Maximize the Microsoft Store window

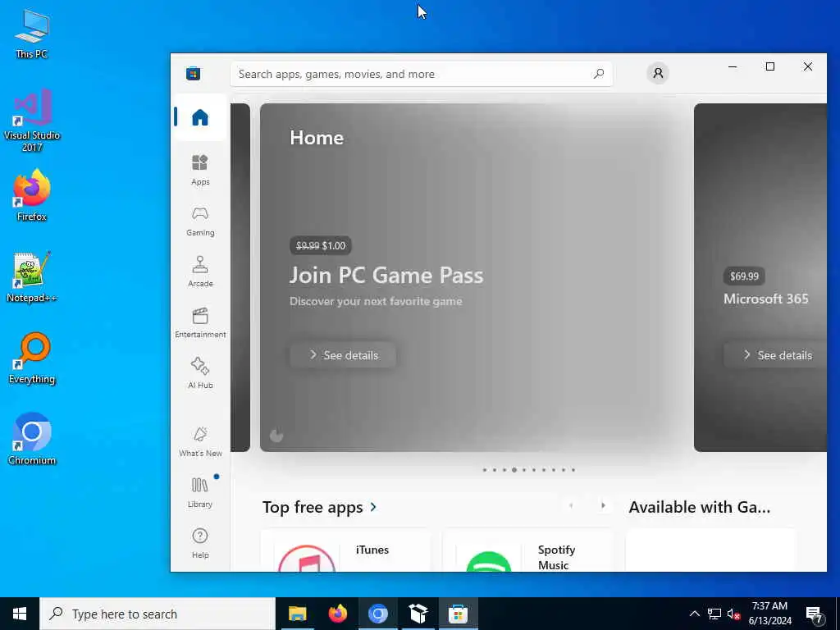[769, 66]
